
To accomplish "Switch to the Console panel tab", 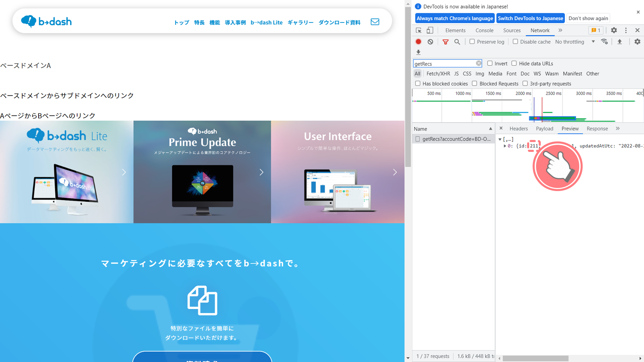I will point(484,30).
